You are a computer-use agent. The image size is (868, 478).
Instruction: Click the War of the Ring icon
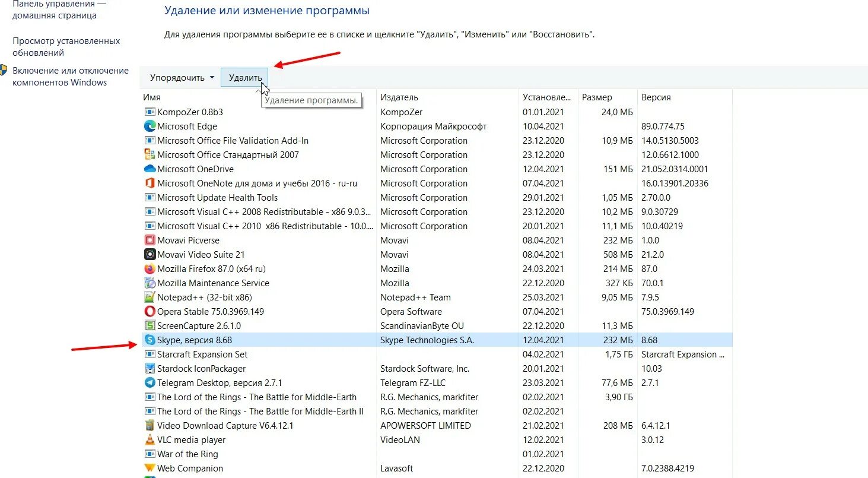(150, 454)
